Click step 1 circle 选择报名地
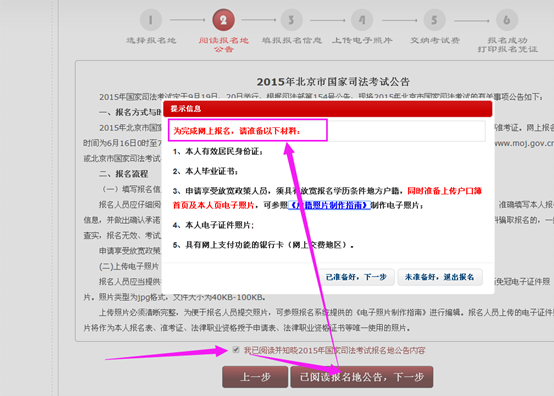This screenshot has height=396, width=554. point(151,20)
